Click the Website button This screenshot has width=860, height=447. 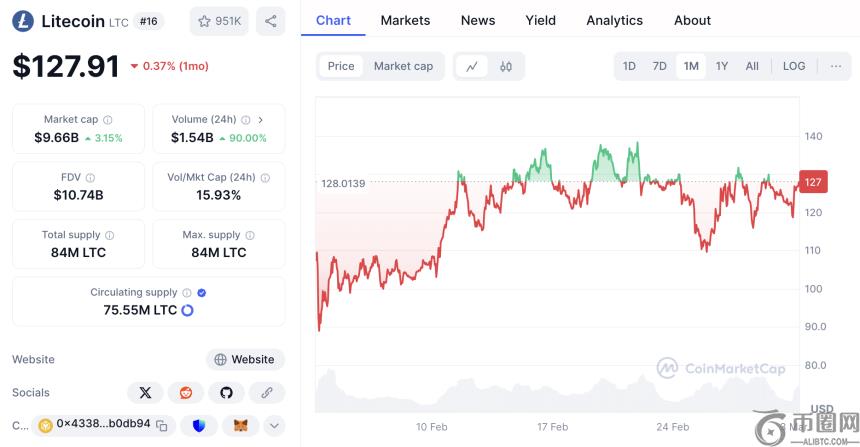(x=245, y=360)
